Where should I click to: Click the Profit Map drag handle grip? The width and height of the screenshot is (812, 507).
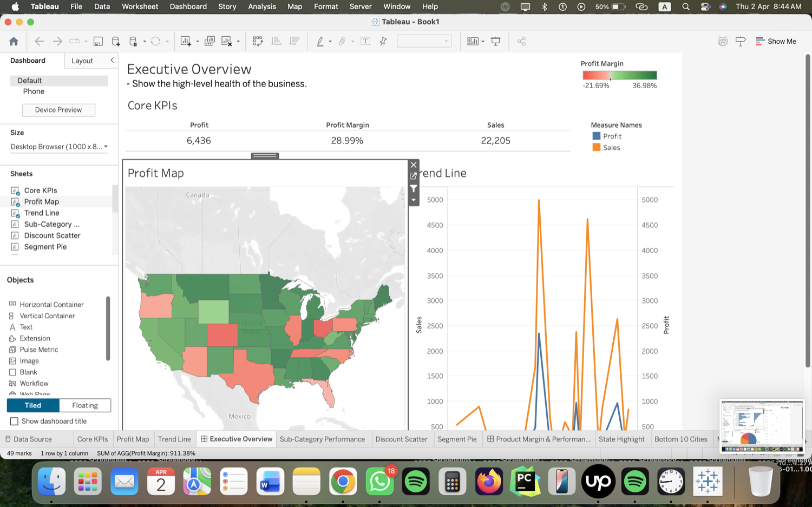[265, 156]
